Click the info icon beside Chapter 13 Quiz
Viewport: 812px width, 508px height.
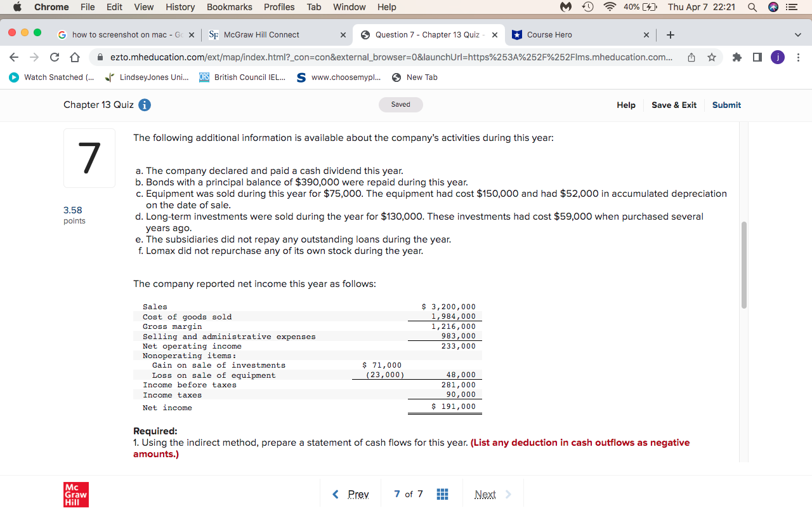coord(144,105)
